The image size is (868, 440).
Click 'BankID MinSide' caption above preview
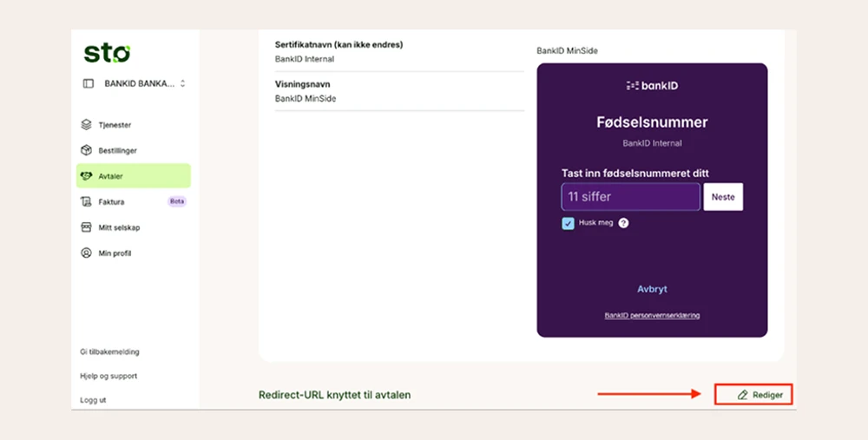click(567, 50)
